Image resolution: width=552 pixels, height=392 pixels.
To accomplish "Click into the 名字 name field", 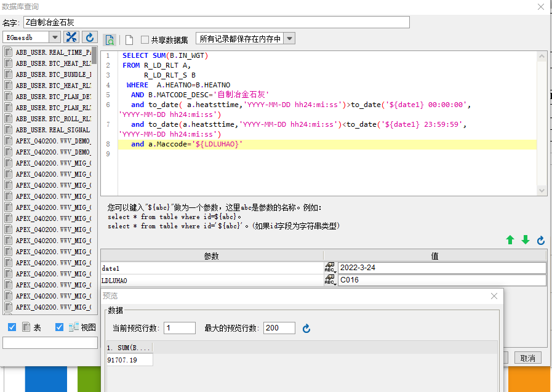I will pos(217,22).
